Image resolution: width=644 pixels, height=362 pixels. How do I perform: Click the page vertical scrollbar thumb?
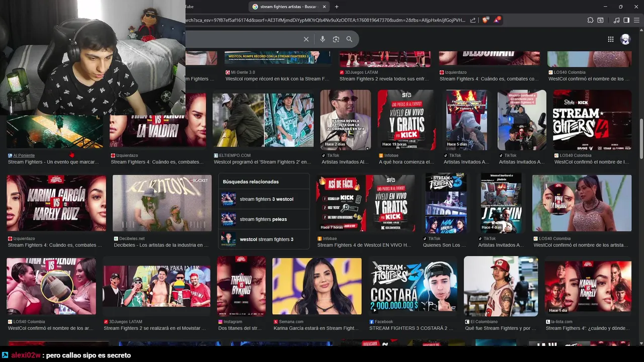[x=641, y=139]
